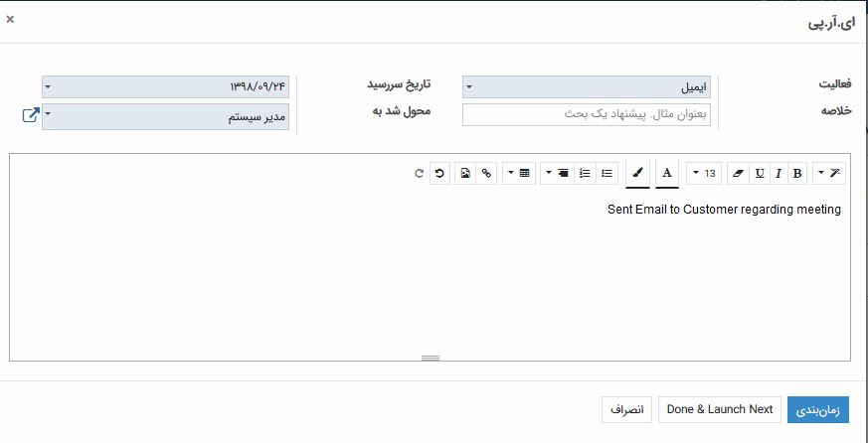The height and width of the screenshot is (443, 868).
Task: Click the خلاصه field label
Action: point(836,110)
